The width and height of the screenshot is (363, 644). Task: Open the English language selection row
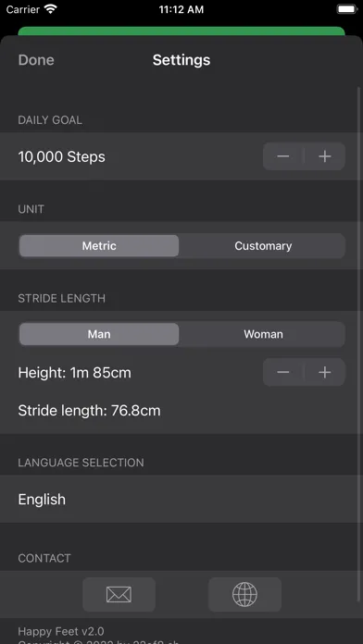pos(181,499)
